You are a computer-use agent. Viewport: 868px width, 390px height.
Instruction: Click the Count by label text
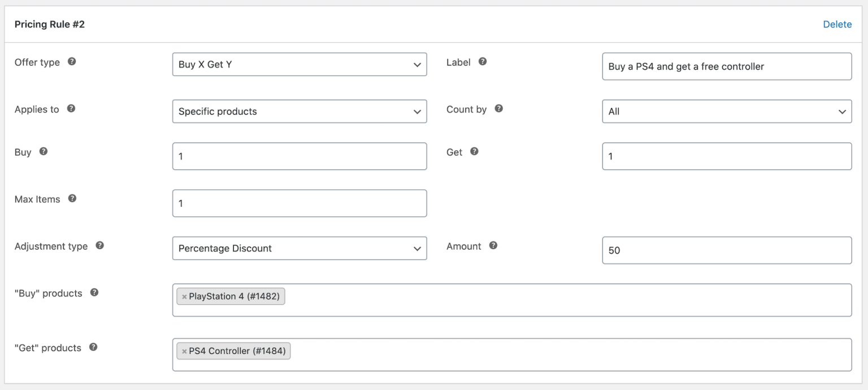click(466, 109)
